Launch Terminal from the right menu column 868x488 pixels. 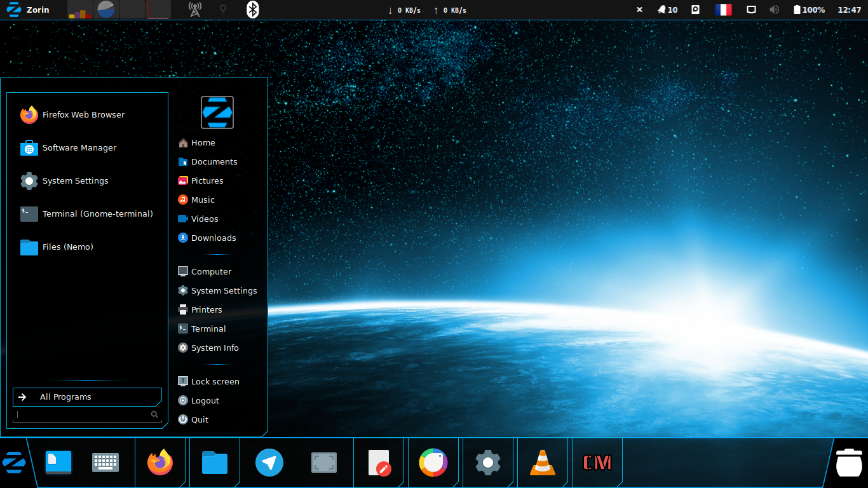(x=202, y=329)
